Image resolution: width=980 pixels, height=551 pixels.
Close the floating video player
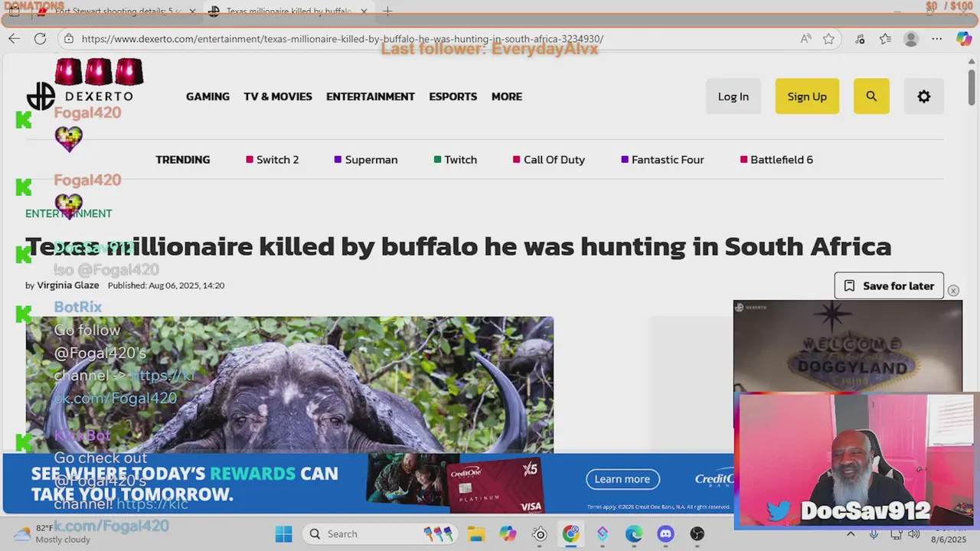[953, 291]
